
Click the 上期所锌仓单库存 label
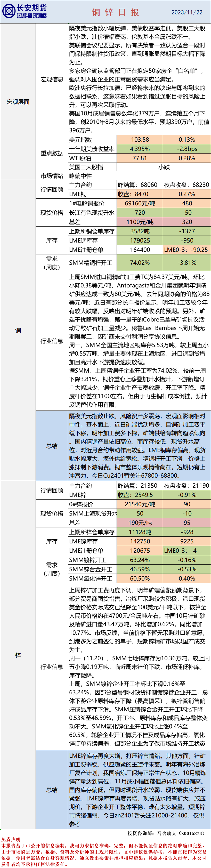[92, 532]
